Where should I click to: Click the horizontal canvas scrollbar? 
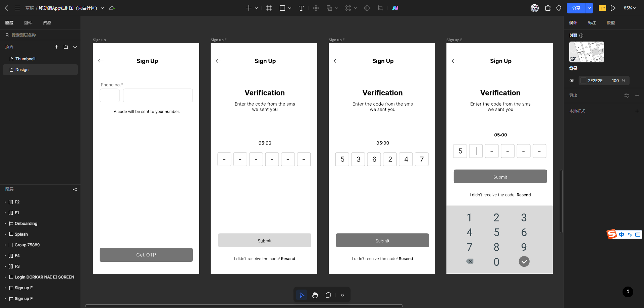point(244,306)
